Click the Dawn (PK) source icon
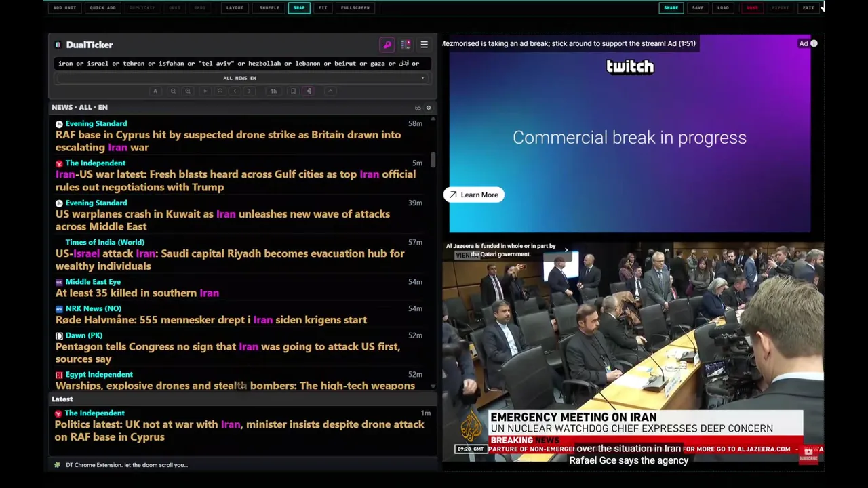 59,335
